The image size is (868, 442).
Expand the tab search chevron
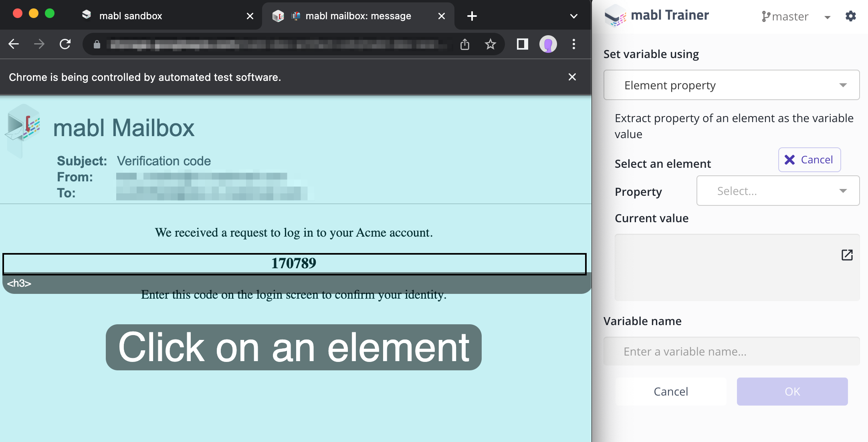point(573,16)
